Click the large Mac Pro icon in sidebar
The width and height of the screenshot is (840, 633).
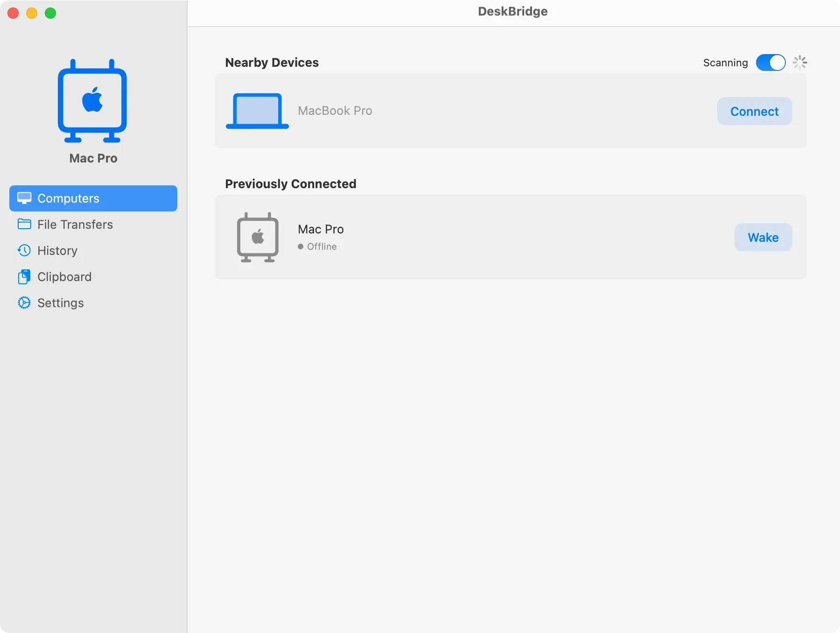[x=92, y=100]
